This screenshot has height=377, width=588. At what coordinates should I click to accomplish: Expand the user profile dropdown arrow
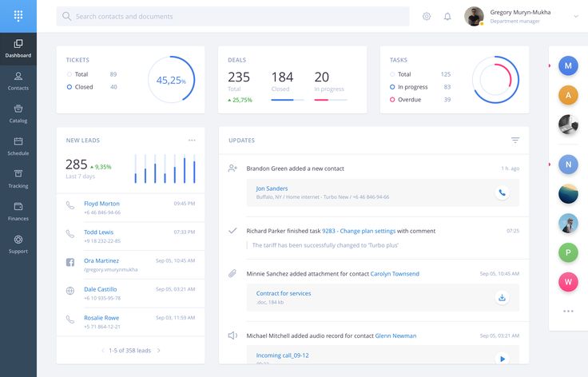click(576, 16)
